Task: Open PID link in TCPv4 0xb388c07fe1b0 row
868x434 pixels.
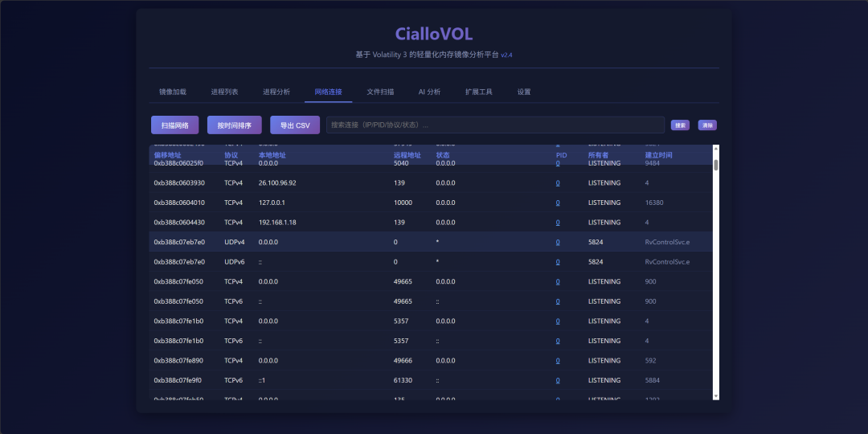Action: point(558,321)
